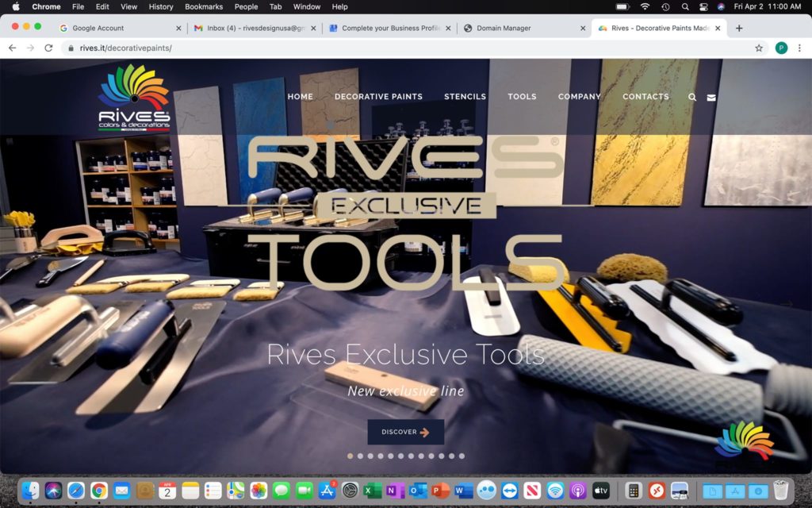Open Microsoft Remote Desktop from the Dock
Screen dimensions: 812x508
tap(656, 490)
